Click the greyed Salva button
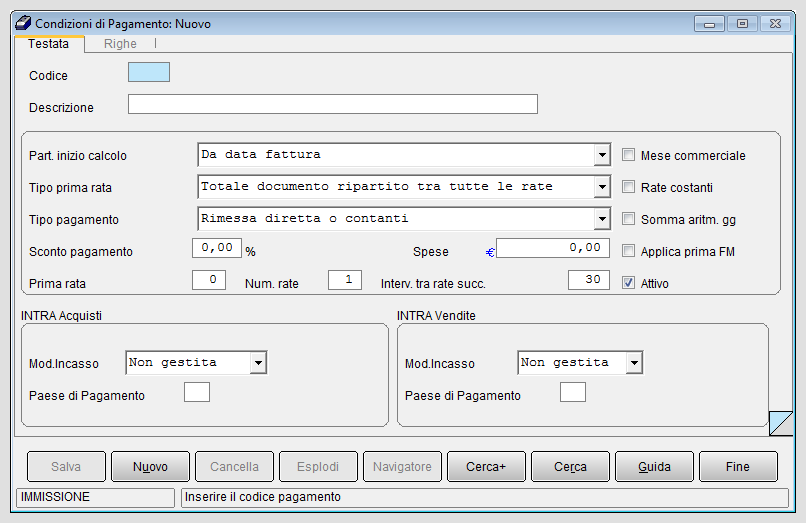The image size is (806, 523). [66, 466]
